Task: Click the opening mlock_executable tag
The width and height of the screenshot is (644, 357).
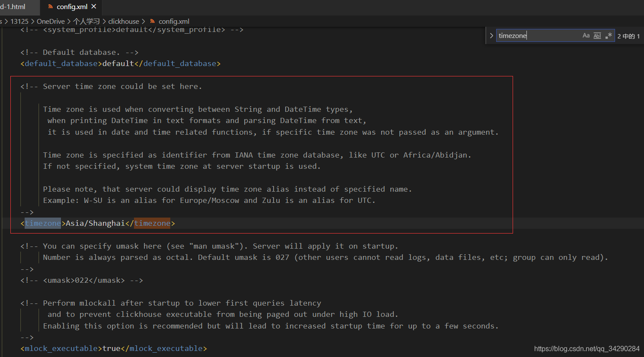Action: point(61,348)
